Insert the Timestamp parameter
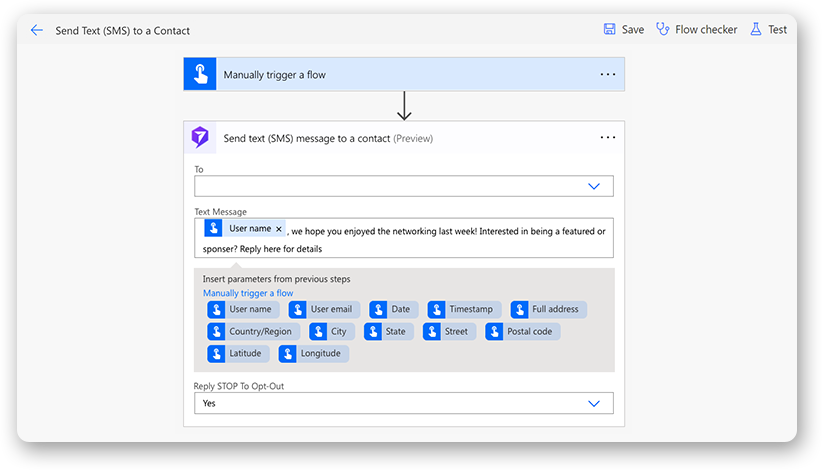Screen dimensions: 822x470 pyautogui.click(x=464, y=310)
